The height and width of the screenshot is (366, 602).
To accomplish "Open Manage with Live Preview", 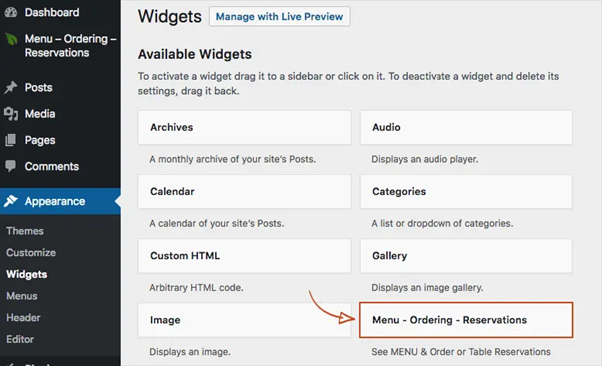I will coord(280,17).
